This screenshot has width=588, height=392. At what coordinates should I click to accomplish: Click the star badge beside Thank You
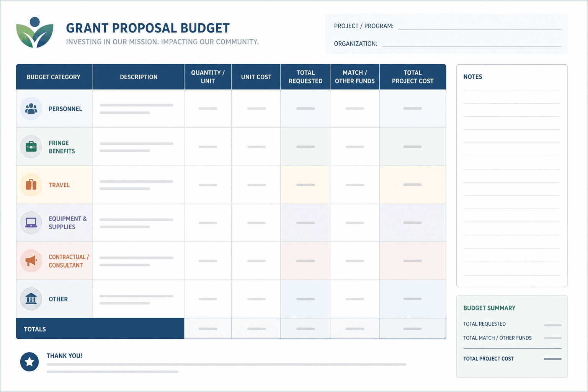(29, 362)
